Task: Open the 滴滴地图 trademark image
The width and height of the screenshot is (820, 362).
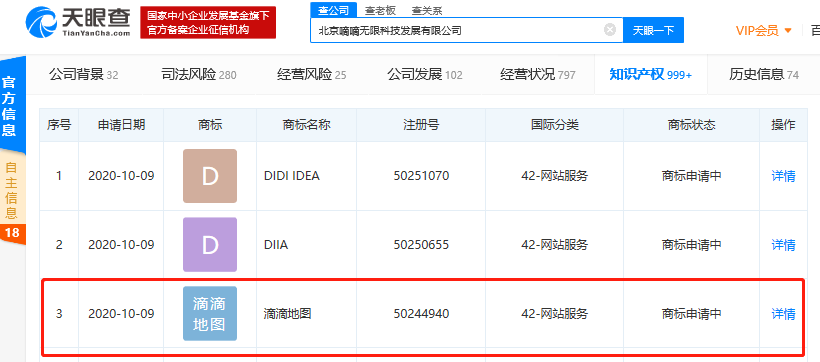Action: point(210,313)
